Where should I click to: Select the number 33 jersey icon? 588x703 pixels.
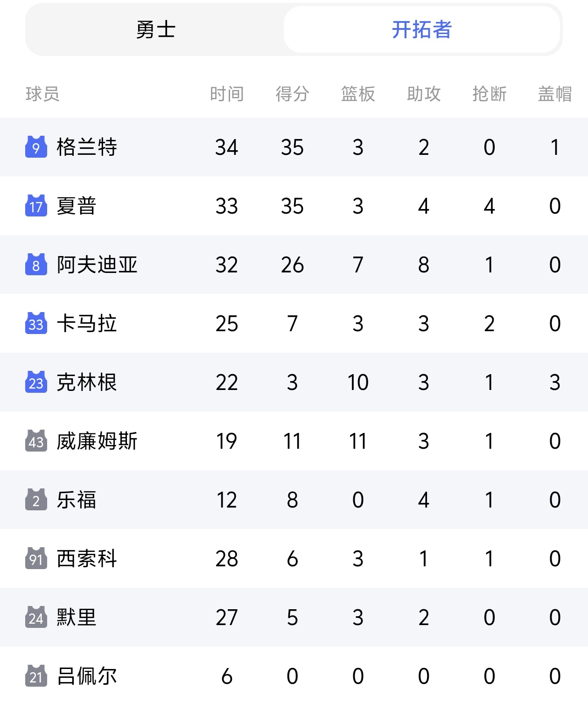tap(36, 323)
